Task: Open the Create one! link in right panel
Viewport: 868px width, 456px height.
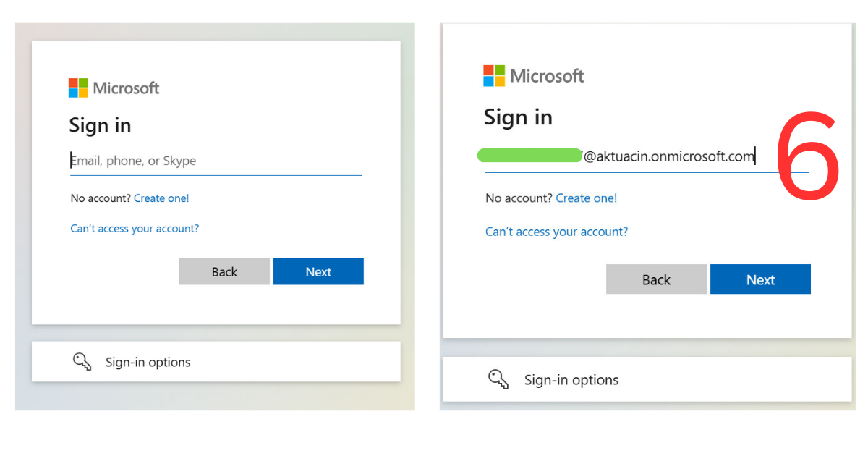Action: pyautogui.click(x=587, y=198)
